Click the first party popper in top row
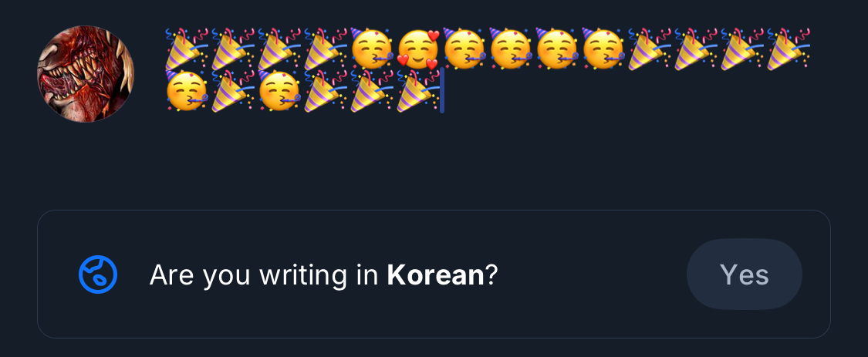This screenshot has height=357, width=868. pos(187,48)
